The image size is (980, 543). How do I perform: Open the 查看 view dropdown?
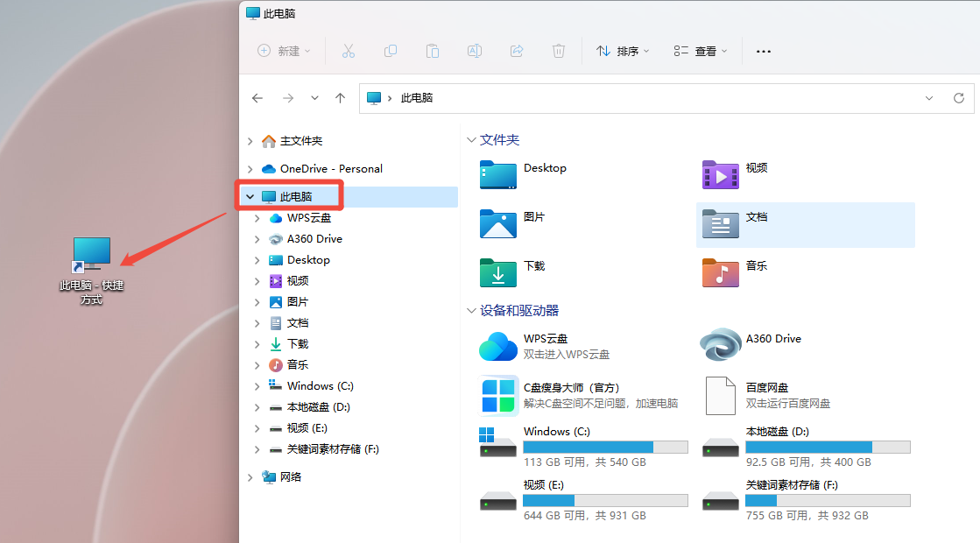(701, 52)
